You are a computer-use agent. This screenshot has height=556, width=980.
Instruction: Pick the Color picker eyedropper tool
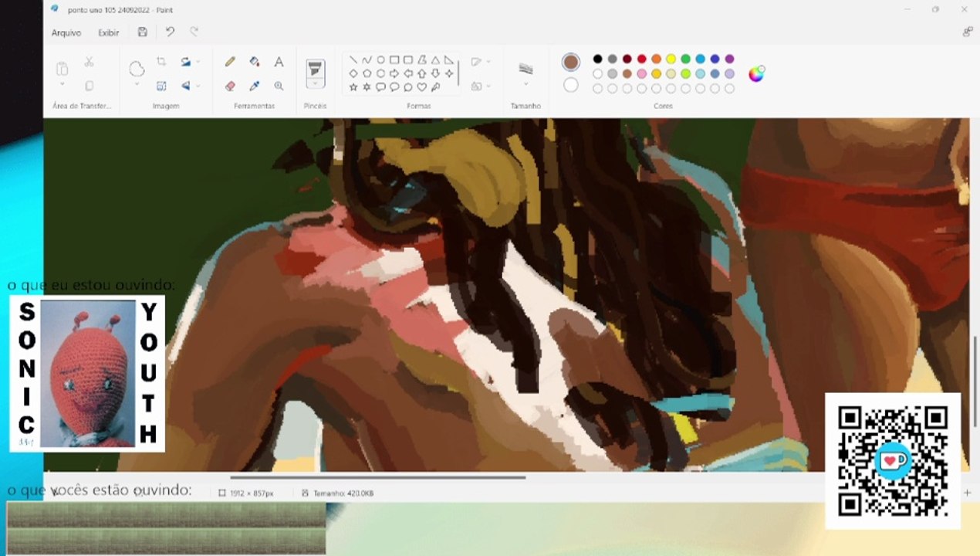tap(254, 86)
